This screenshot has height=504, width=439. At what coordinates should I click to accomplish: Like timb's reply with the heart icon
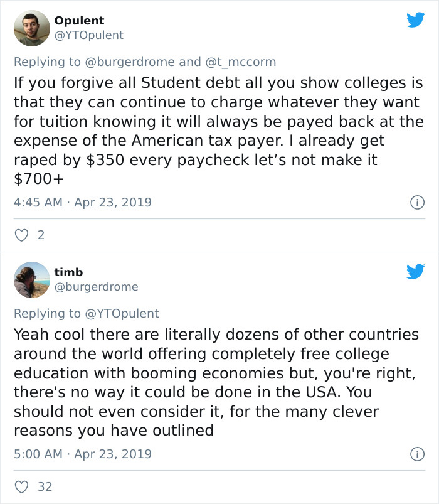coord(21,485)
